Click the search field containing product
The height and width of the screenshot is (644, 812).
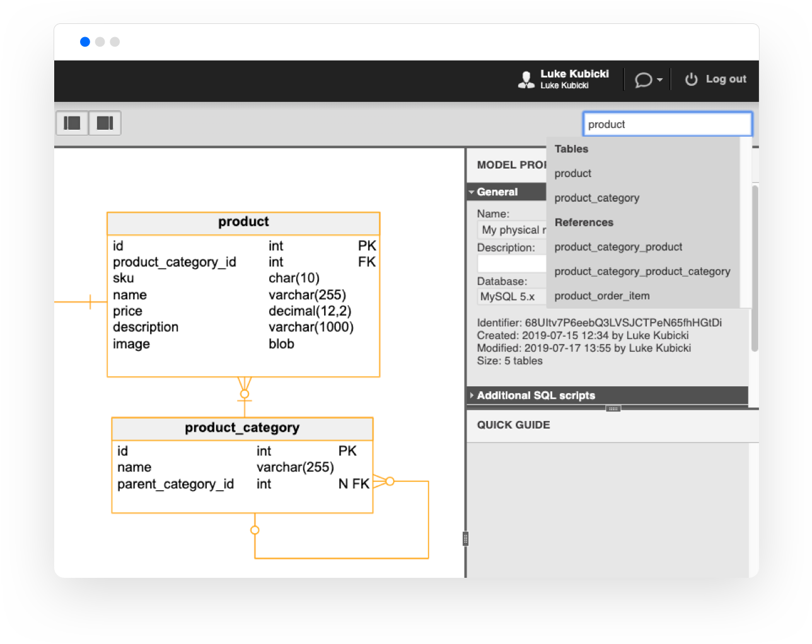(668, 124)
